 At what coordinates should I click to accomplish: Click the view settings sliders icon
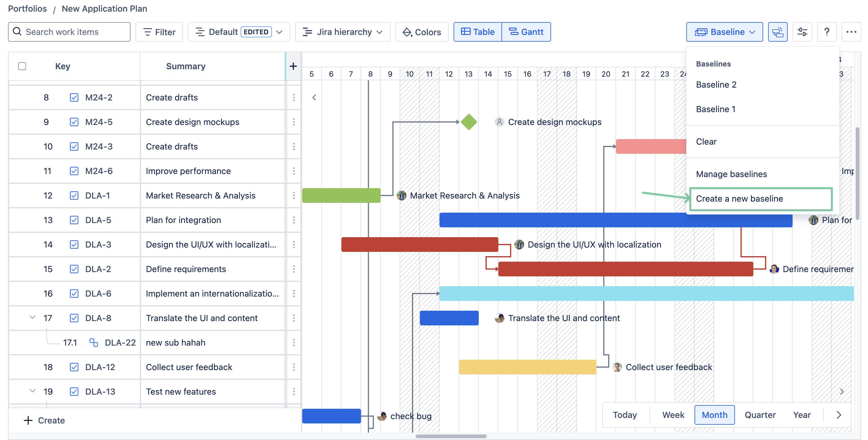click(802, 32)
